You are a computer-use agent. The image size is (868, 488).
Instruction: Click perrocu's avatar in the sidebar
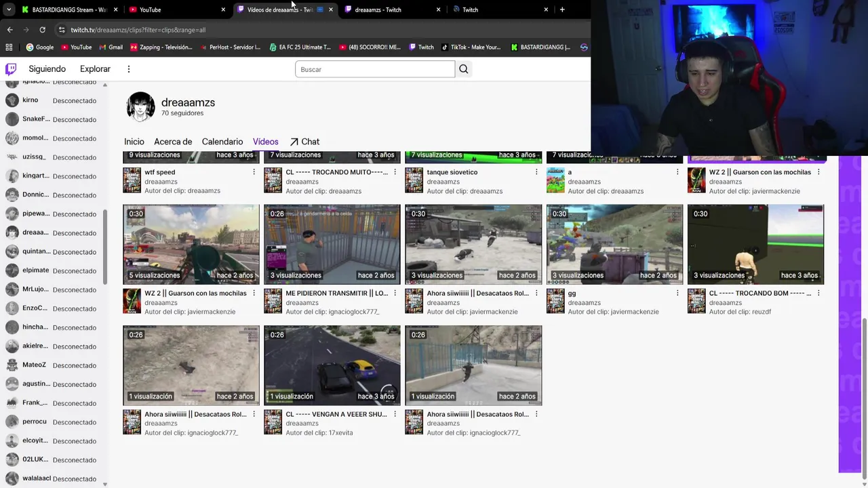(x=12, y=422)
